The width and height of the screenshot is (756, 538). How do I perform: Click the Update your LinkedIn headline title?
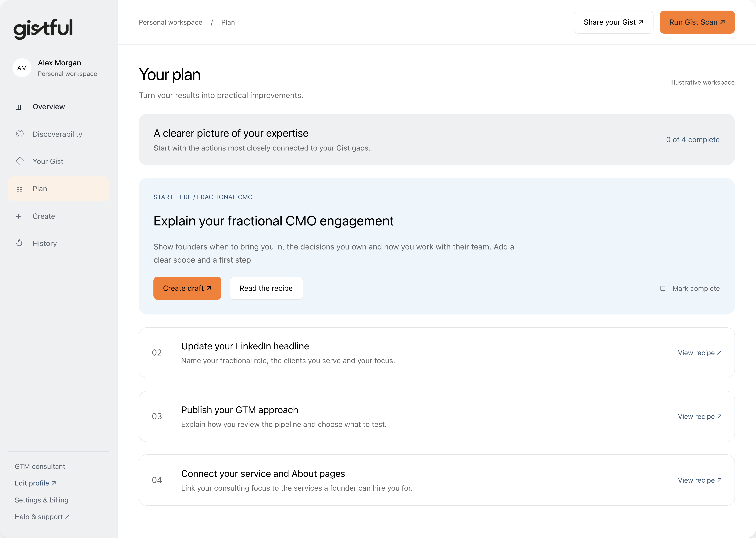245,346
